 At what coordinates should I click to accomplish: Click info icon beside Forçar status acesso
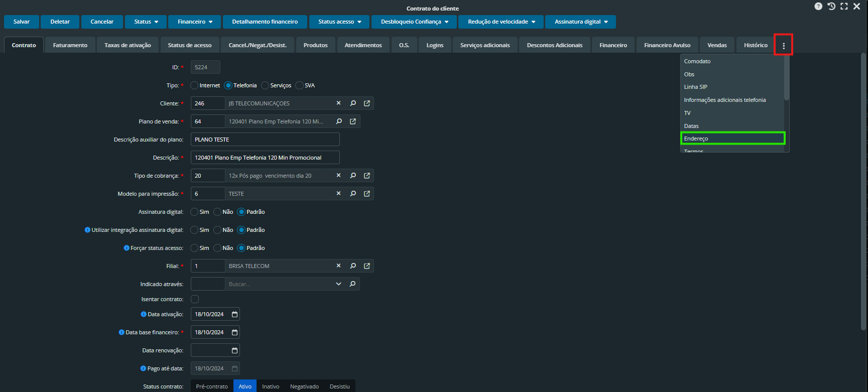click(127, 248)
